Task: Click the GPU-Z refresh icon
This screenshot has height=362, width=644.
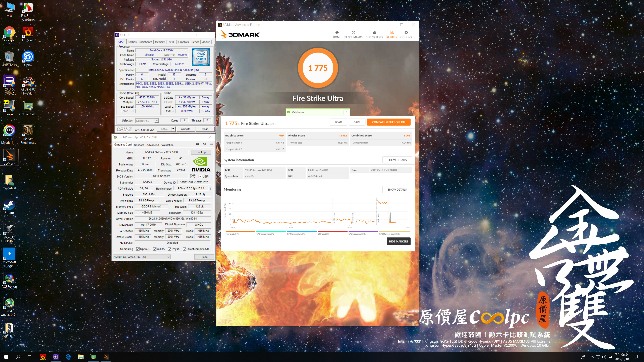Action: click(x=204, y=144)
